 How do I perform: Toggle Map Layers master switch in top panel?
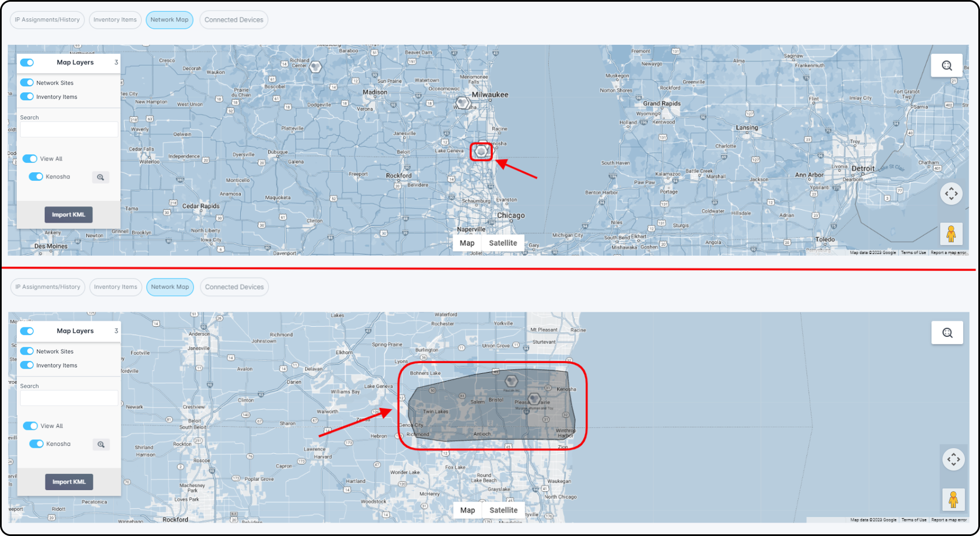coord(27,63)
